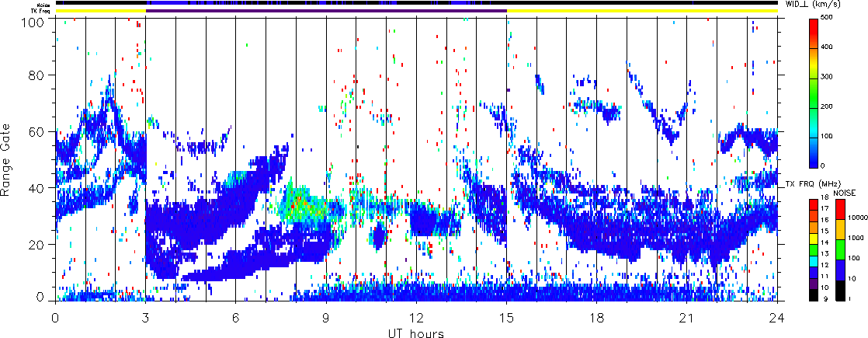Click the '500' value on WID color bar

click(x=827, y=18)
